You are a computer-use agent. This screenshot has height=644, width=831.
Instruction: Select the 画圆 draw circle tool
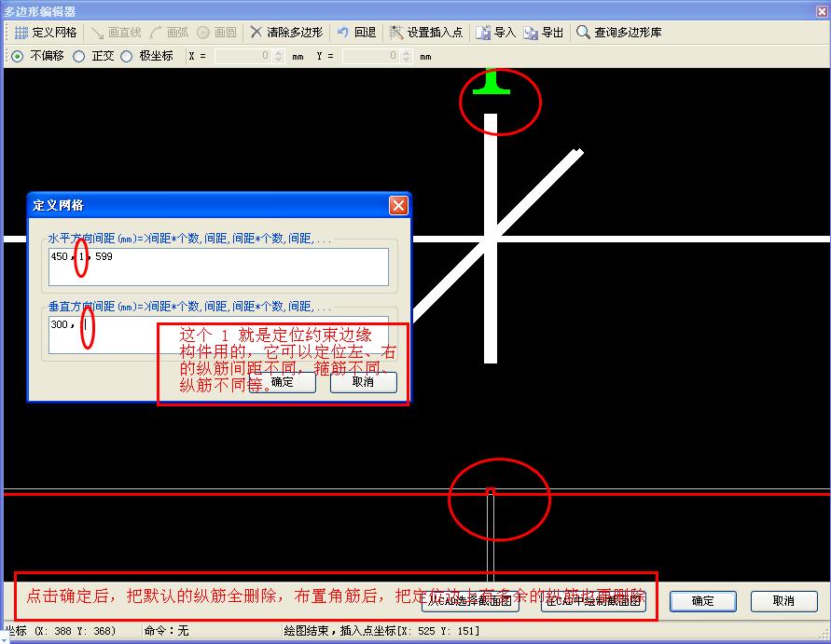(x=216, y=33)
